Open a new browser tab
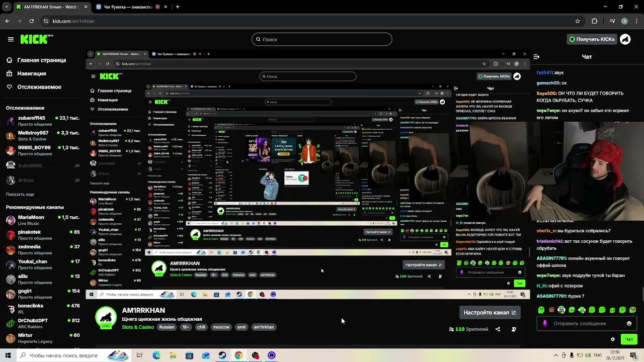Viewport: 644px width, 362px height. [x=178, y=7]
